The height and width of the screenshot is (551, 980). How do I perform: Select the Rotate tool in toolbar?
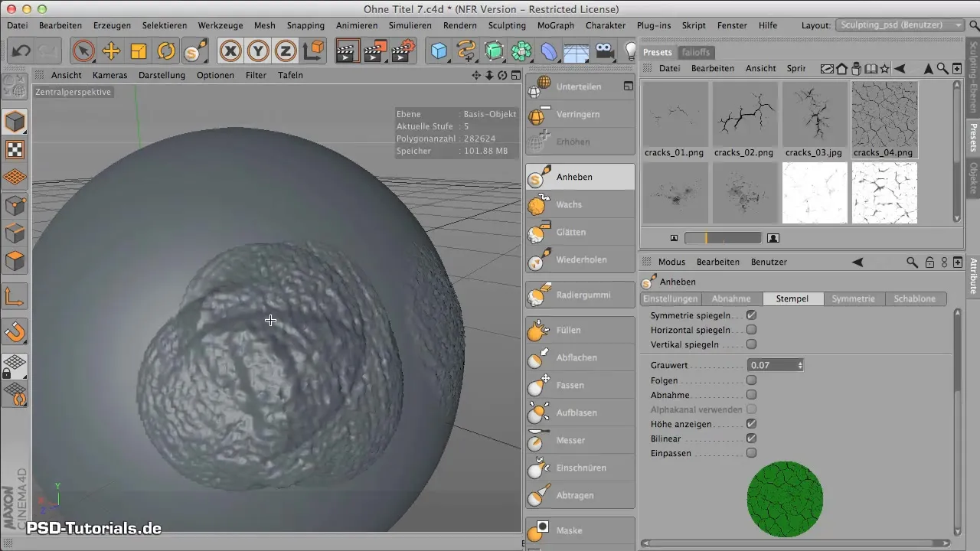166,51
